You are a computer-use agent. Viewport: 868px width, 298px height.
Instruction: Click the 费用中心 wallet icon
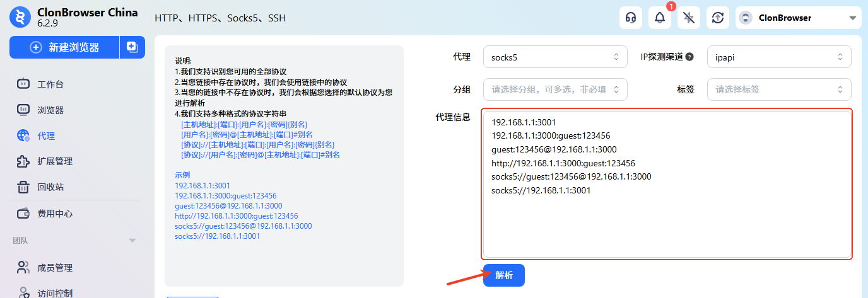click(x=23, y=213)
